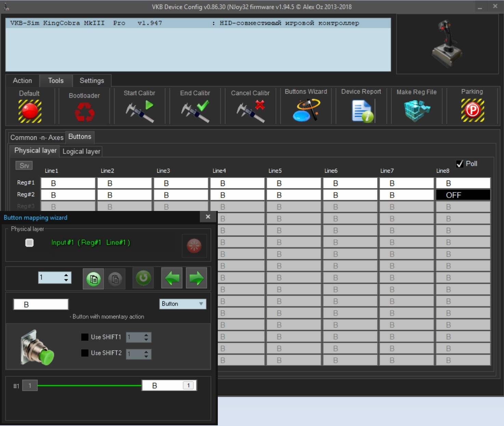Screen dimensions: 504x426
Task: Click Input #1 (Reg#1 Line#1) label
Action: pos(91,242)
